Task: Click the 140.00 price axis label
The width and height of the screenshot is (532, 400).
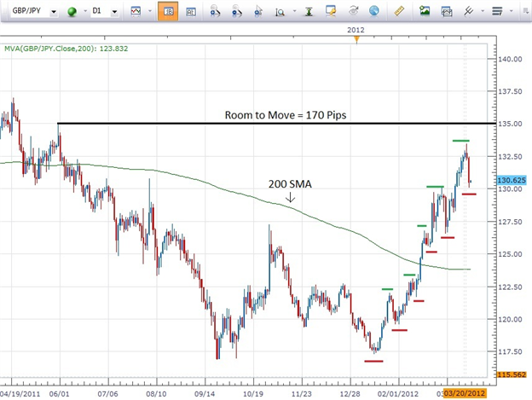Action: 510,59
